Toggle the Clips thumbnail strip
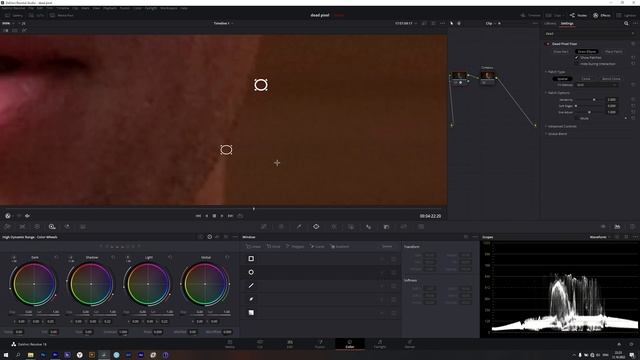This screenshot has width=640, height=360. [x=554, y=15]
